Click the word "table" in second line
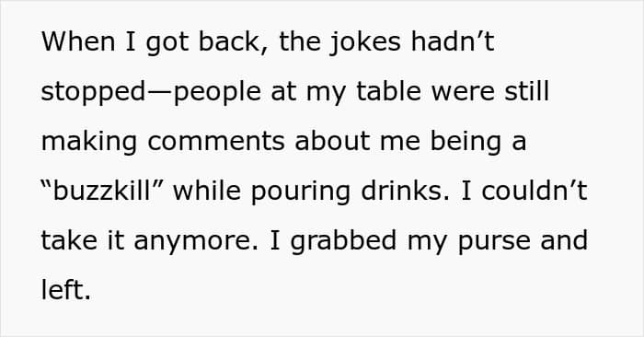The height and width of the screenshot is (337, 644). (x=388, y=91)
